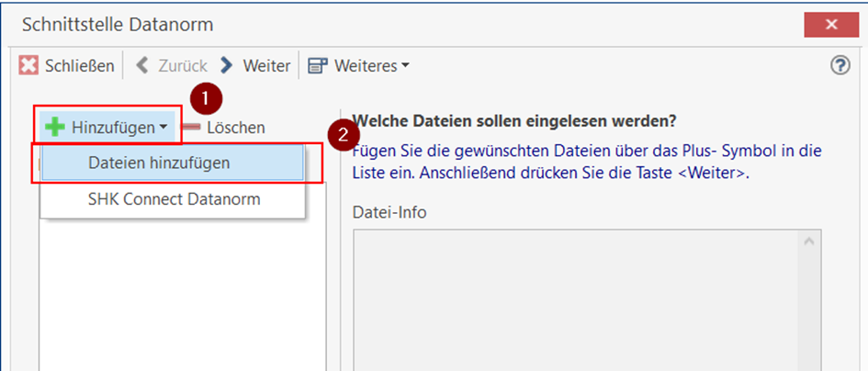Open help via the question mark icon

(840, 65)
